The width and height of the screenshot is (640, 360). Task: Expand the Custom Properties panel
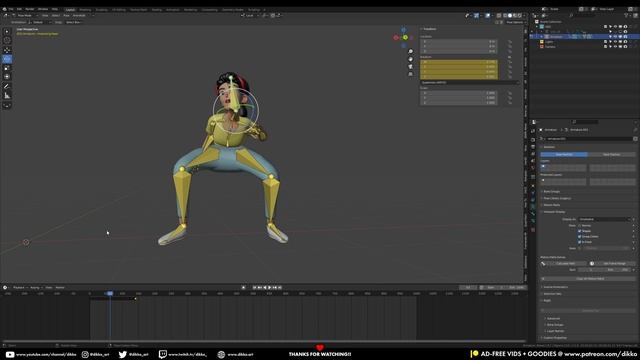[555, 338]
